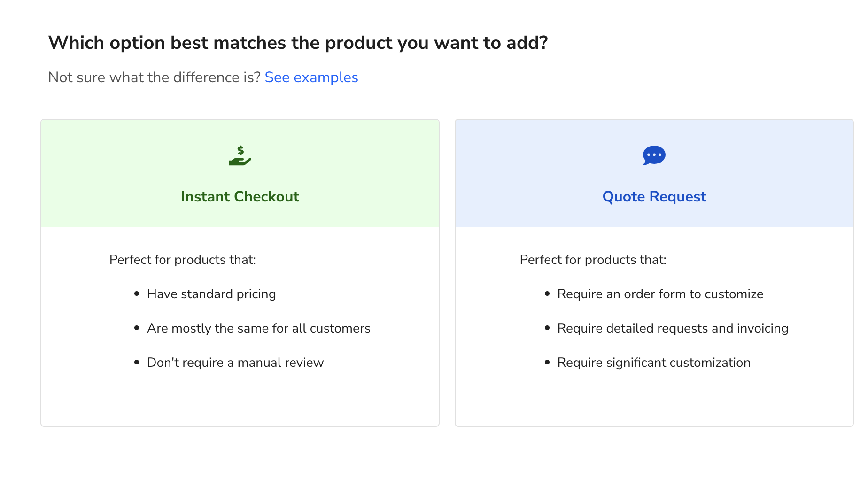Choose the Instant Checkout card body area
Image resolution: width=868 pixels, height=480 pixels.
point(240,326)
